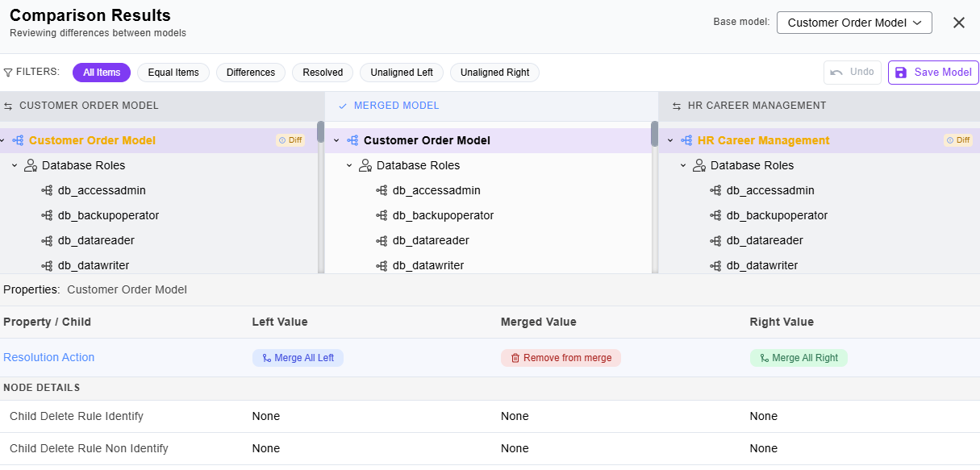Click the swap icon beside CUSTOMER ORDER MODEL header
The width and height of the screenshot is (980, 470).
8,106
